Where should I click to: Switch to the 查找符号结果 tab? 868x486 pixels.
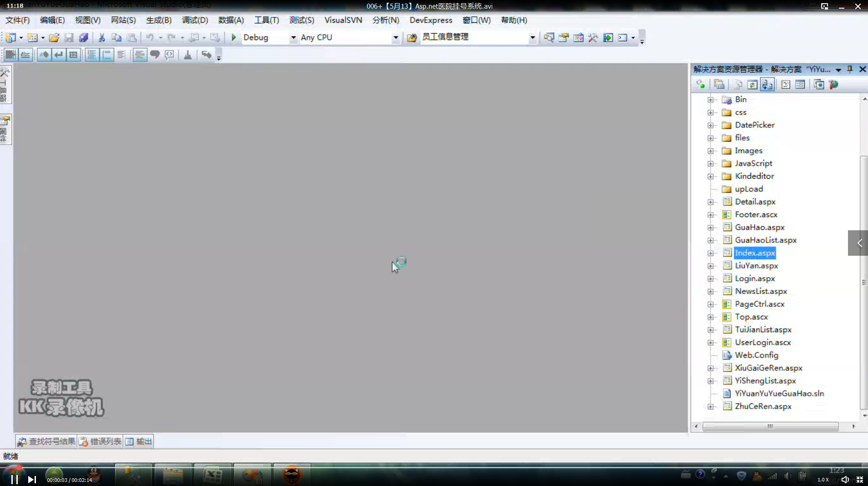click(x=46, y=441)
